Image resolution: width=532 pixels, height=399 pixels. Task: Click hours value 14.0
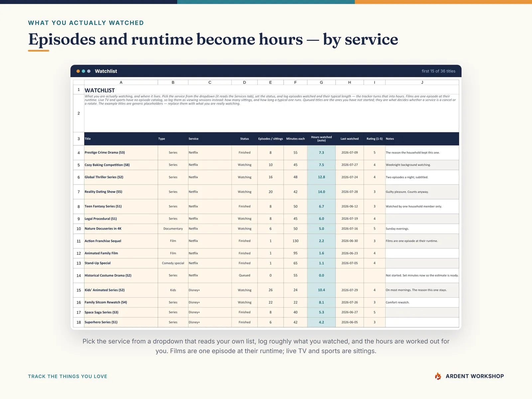(322, 192)
